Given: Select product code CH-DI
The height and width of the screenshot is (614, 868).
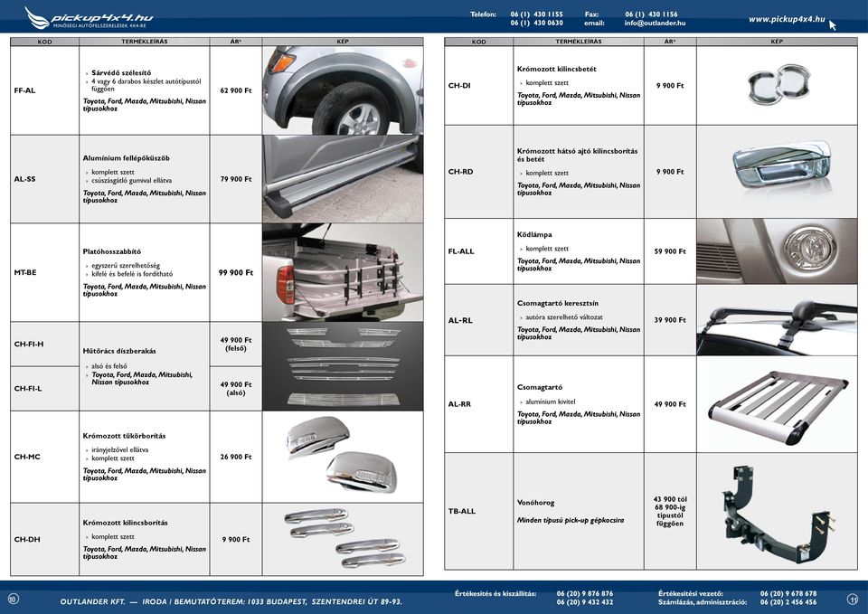Looking at the screenshot, I should 459,86.
